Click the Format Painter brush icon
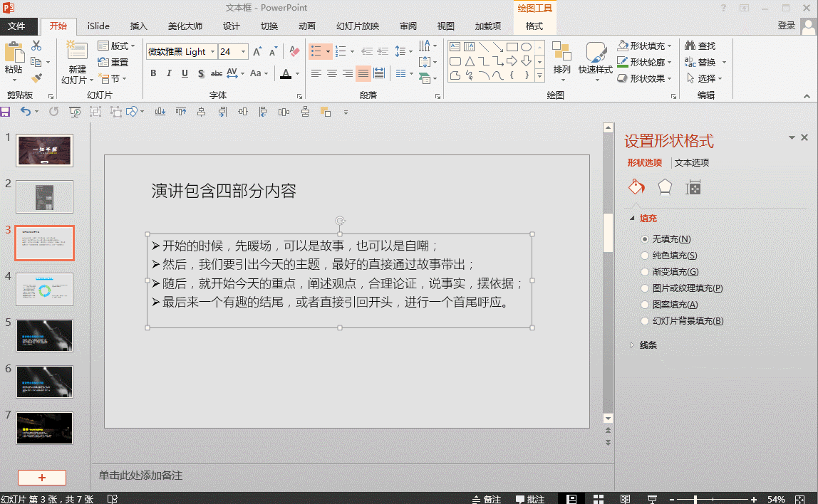 click(x=37, y=78)
